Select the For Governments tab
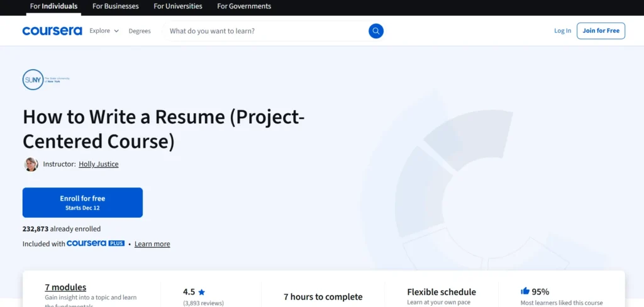This screenshot has width=644, height=307. (x=244, y=6)
